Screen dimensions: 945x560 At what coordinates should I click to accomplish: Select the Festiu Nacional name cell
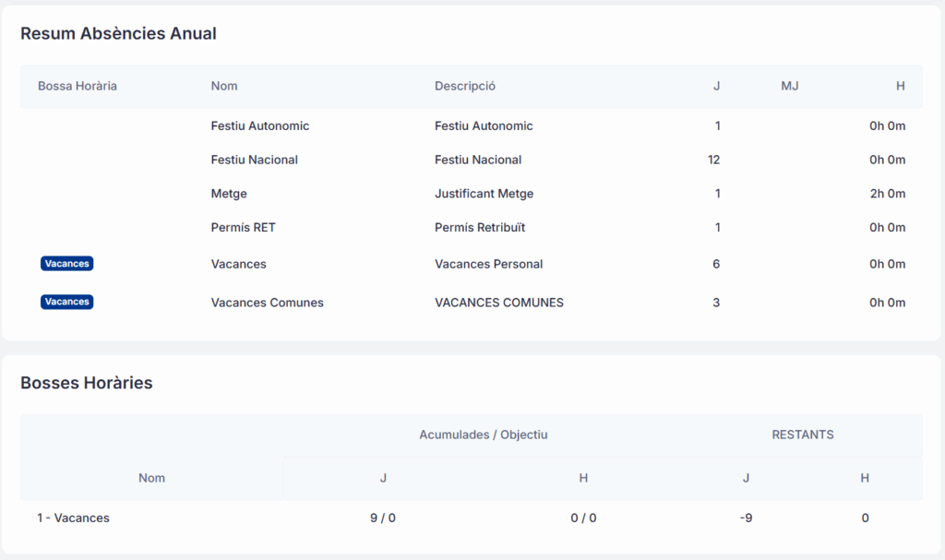254,160
